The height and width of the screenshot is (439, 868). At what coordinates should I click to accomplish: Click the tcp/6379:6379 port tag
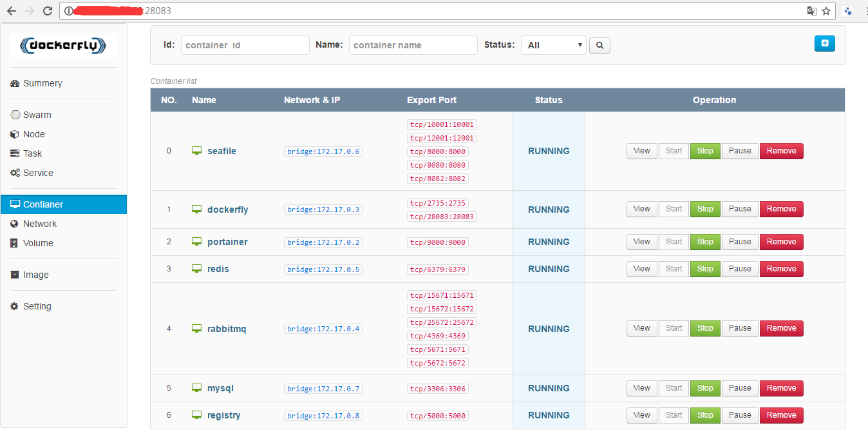tap(437, 269)
